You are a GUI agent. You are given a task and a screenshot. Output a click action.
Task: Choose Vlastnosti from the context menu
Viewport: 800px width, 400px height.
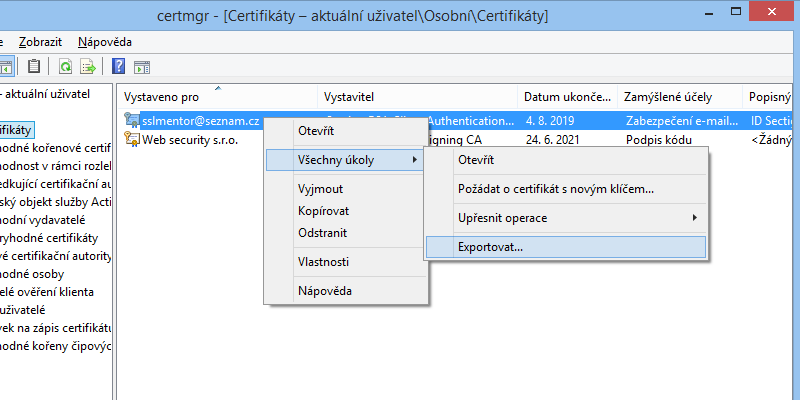coord(323,262)
